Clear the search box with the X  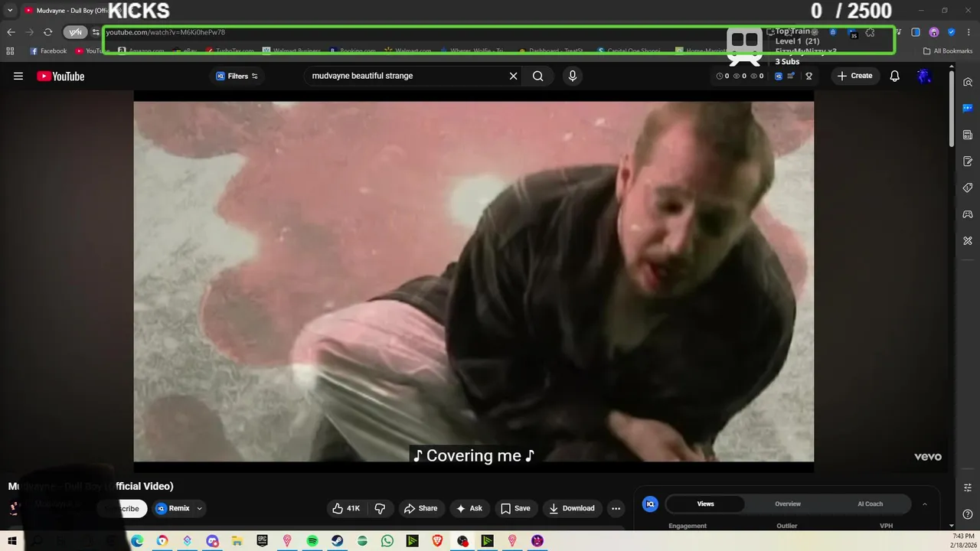(513, 76)
